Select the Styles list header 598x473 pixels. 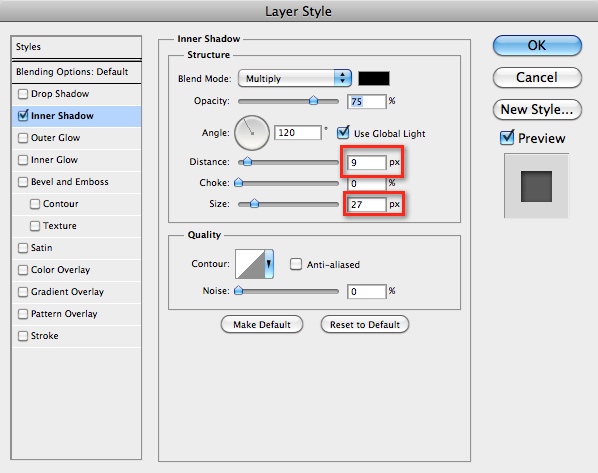(77, 47)
